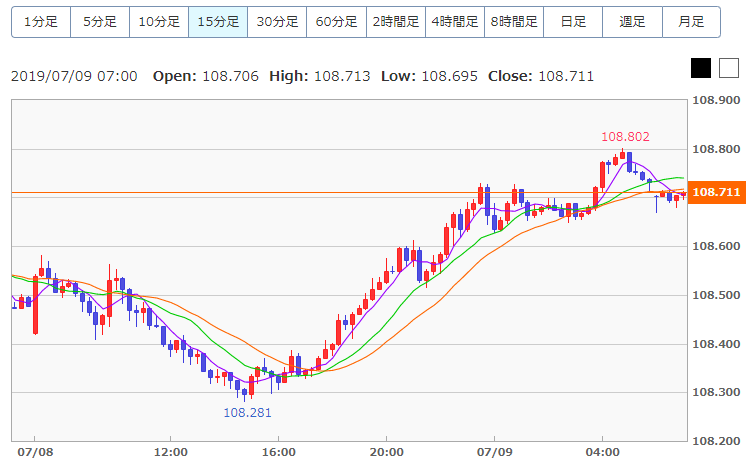Image resolution: width=752 pixels, height=465 pixels.
Task: Show the weekly 週足 chart
Action: [x=632, y=22]
